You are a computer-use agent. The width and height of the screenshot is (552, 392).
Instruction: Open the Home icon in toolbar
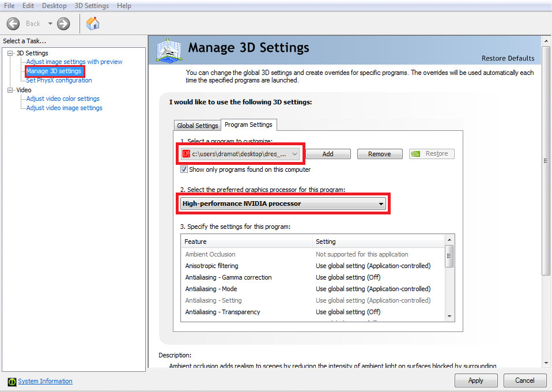click(93, 24)
